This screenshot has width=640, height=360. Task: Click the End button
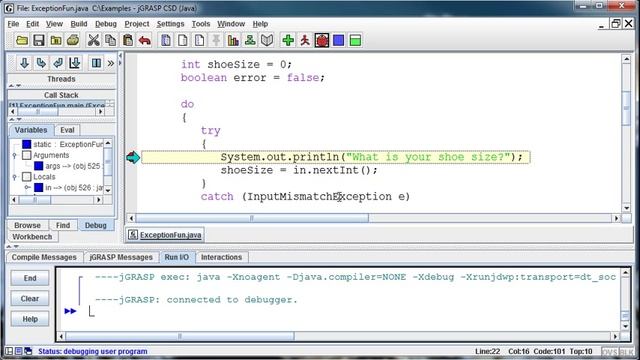(30, 278)
